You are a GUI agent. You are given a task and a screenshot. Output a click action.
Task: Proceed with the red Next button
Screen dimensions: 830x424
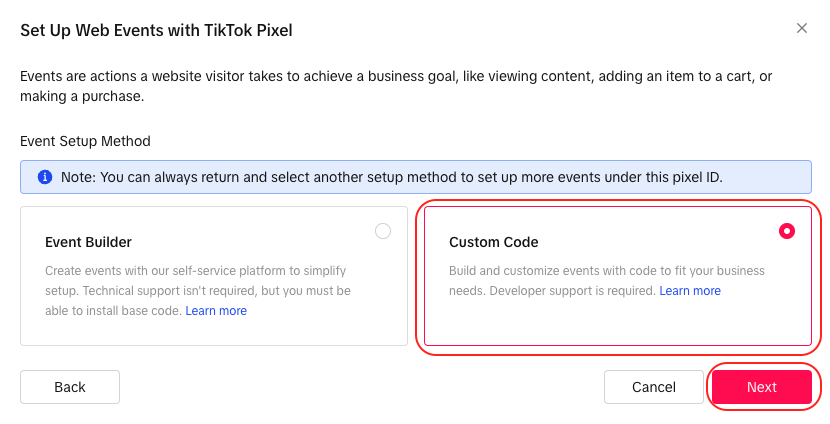(x=762, y=387)
